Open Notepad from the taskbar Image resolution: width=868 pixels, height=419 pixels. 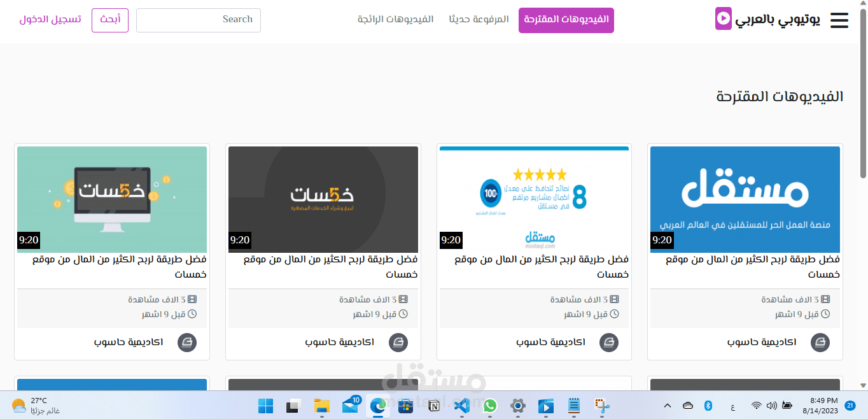tap(574, 406)
